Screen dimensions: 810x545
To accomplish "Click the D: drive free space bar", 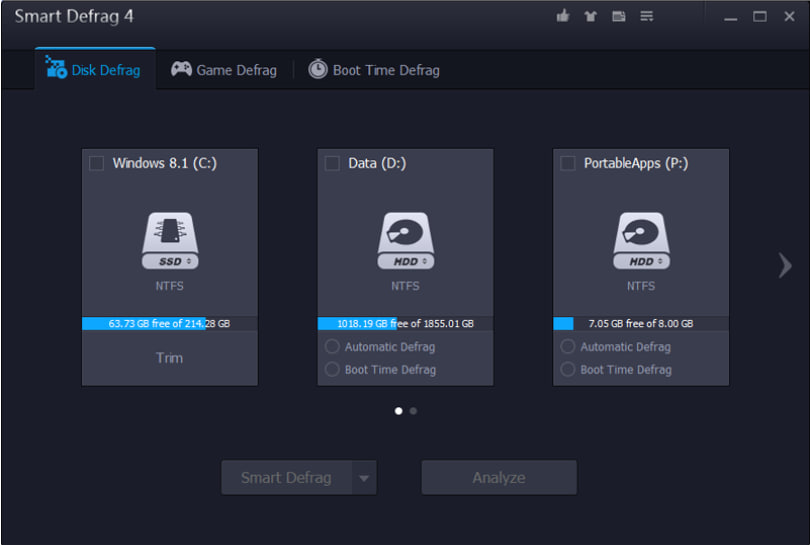I will coord(406,323).
